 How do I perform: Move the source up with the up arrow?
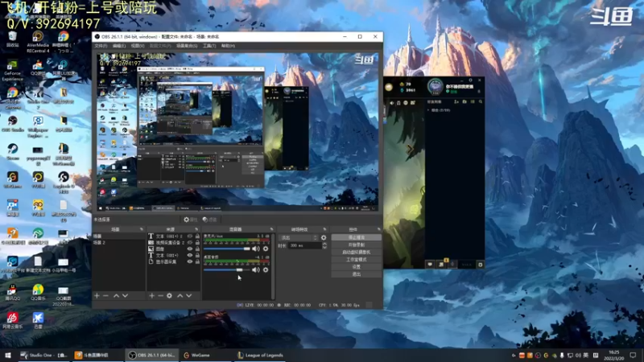180,295
